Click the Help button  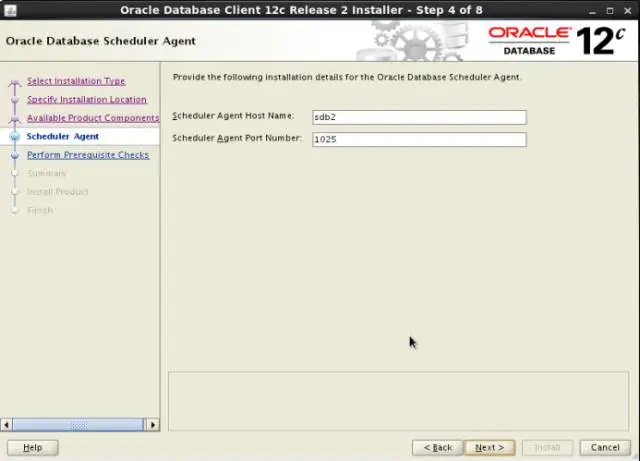point(33,448)
